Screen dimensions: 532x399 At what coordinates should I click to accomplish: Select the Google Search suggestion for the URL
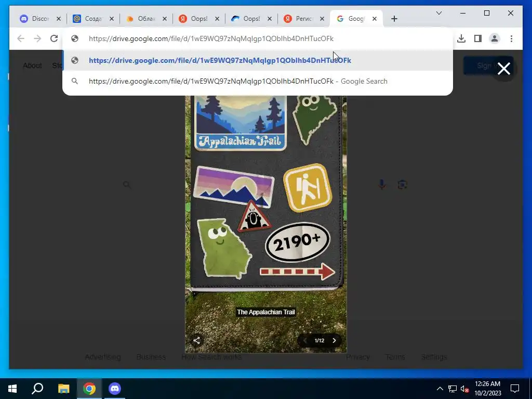258,81
